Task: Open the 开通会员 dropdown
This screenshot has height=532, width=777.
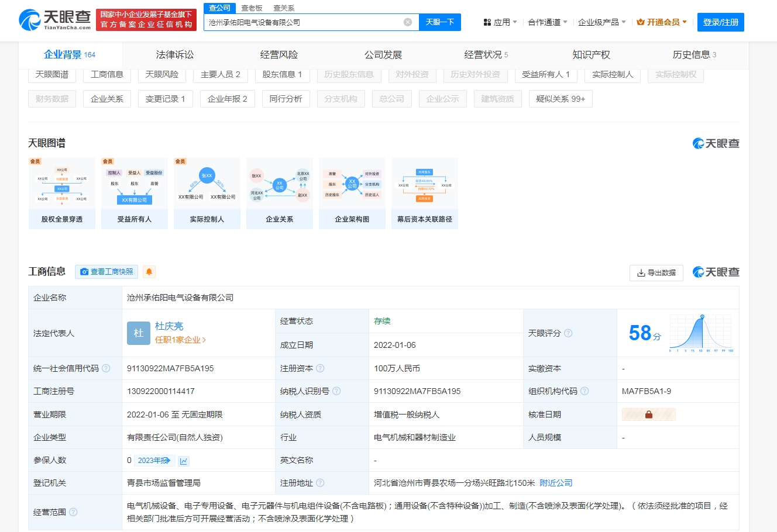Action: click(662, 22)
